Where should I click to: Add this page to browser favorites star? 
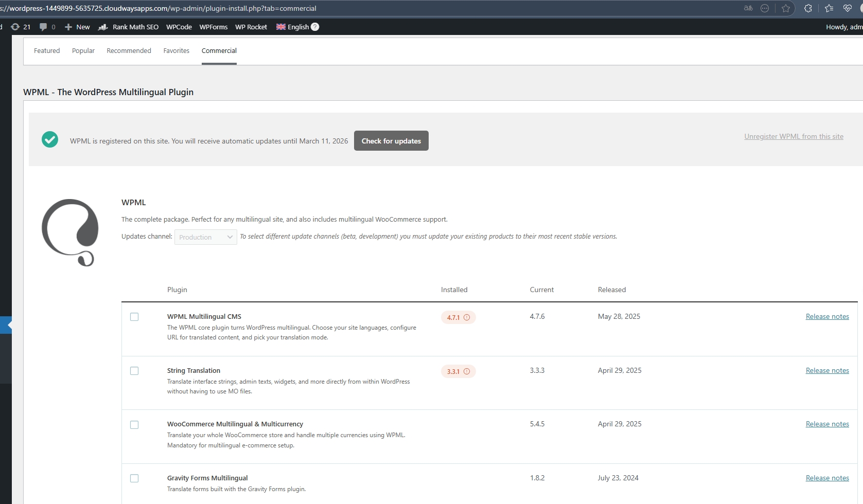pos(786,8)
